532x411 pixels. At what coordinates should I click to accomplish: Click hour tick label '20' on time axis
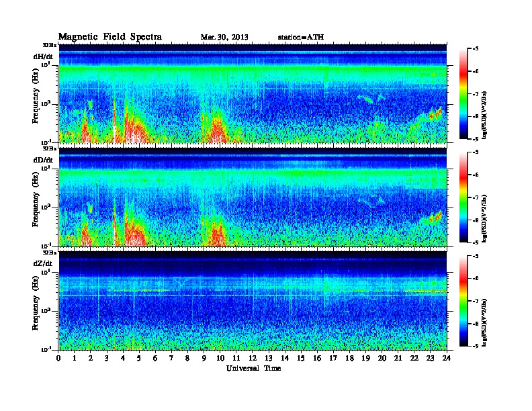382,358
